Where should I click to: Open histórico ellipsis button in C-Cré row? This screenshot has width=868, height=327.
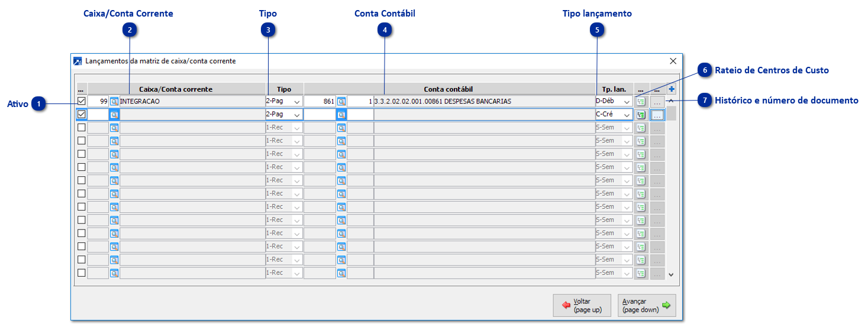coord(657,115)
